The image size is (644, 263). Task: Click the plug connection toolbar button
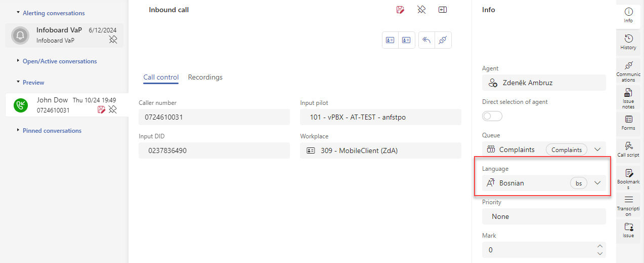tap(443, 40)
